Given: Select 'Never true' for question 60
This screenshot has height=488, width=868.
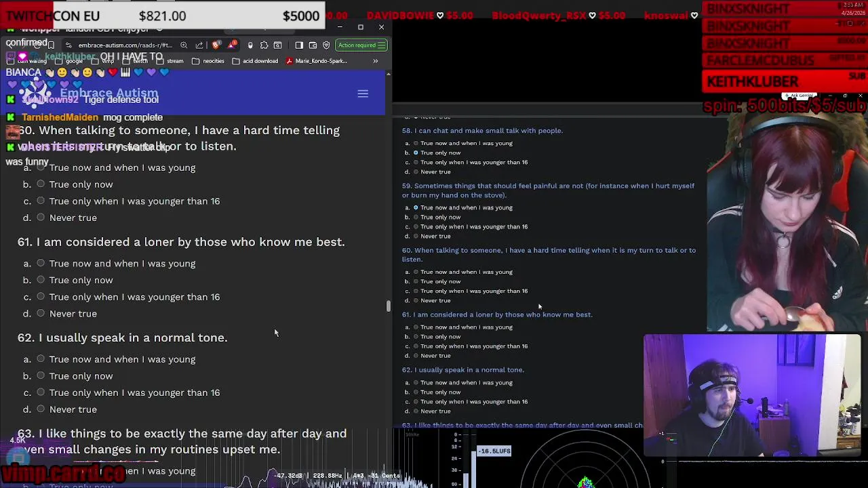Looking at the screenshot, I should pos(41,218).
